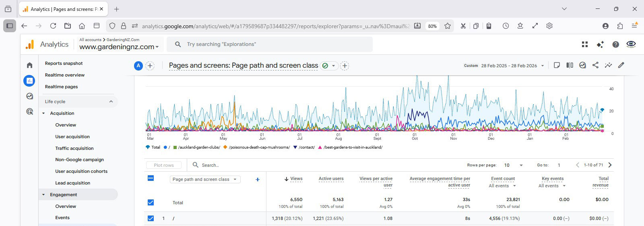Image resolution: width=644 pixels, height=226 pixels.
Task: Open the Insights sparkline icon
Action: coord(608,65)
